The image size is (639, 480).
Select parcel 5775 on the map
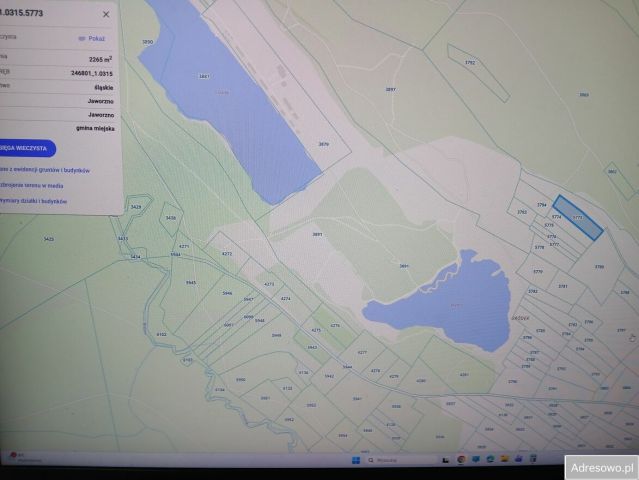tap(549, 225)
